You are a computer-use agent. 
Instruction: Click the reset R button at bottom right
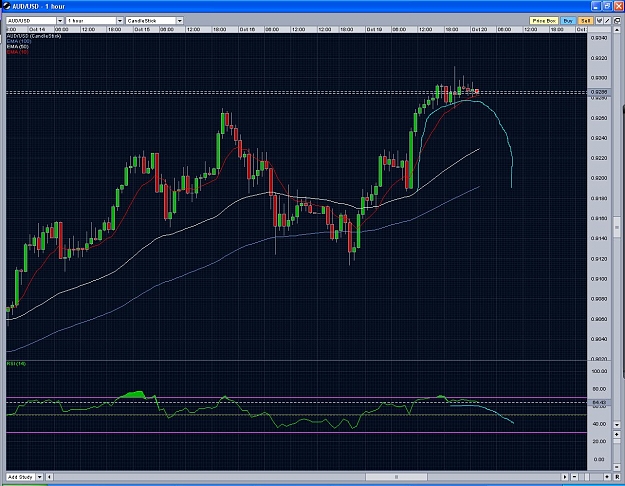617,477
